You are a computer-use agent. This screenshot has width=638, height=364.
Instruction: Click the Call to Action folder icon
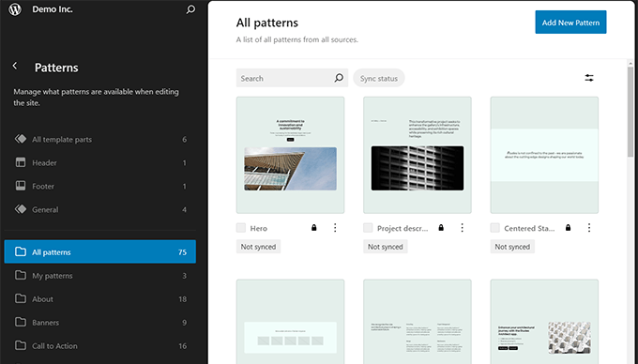[x=21, y=345]
